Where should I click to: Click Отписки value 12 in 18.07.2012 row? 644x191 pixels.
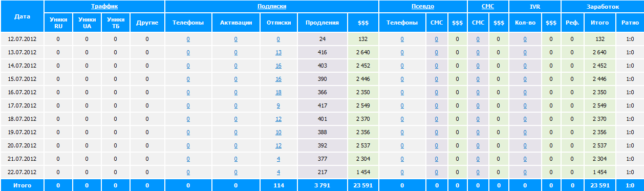278,119
